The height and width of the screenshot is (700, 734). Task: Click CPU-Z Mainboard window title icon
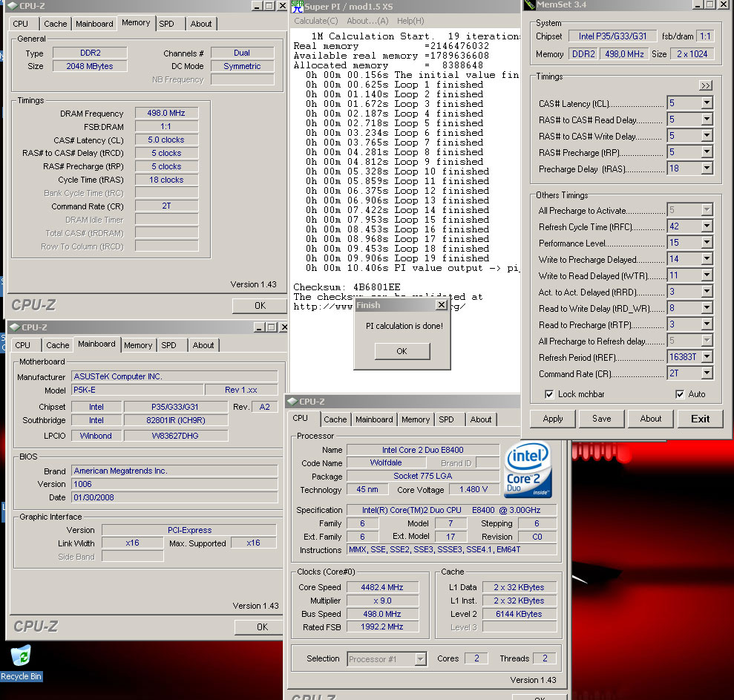(15, 327)
